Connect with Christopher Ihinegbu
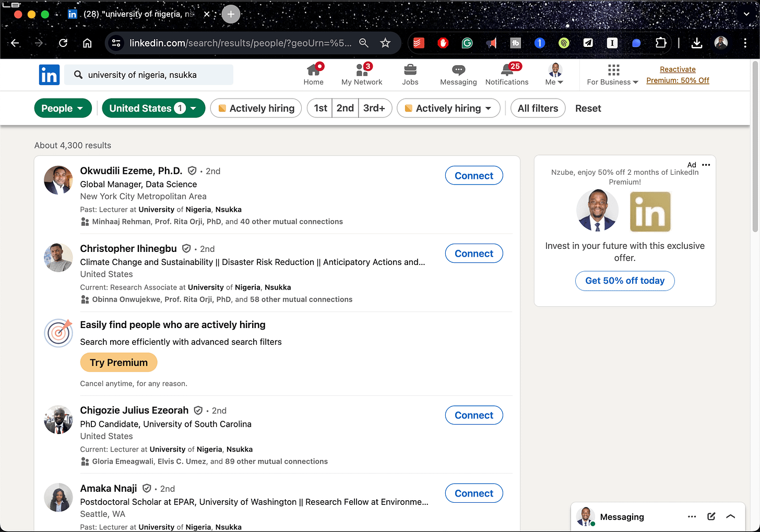Screen dimensions: 760x532 tap(474, 253)
